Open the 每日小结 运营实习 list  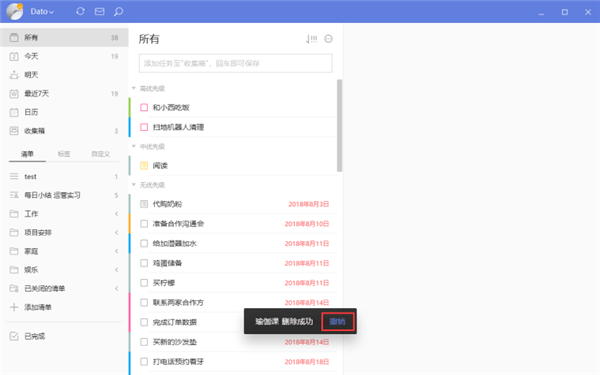pyautogui.click(x=64, y=195)
